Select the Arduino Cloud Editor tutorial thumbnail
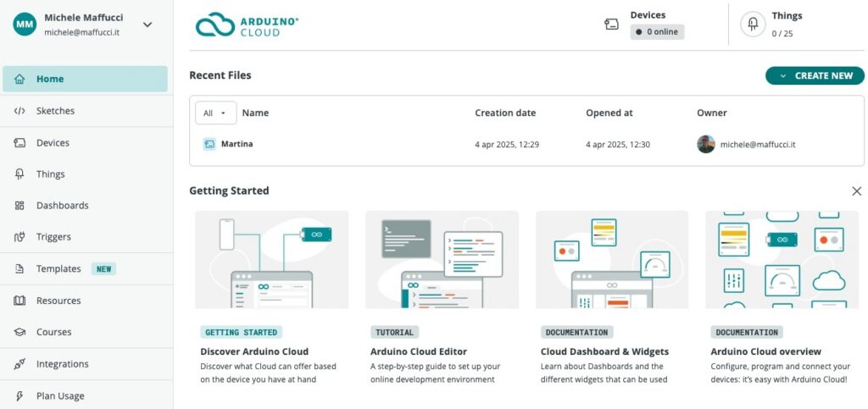Viewport: 868px width, 409px height. (x=442, y=260)
